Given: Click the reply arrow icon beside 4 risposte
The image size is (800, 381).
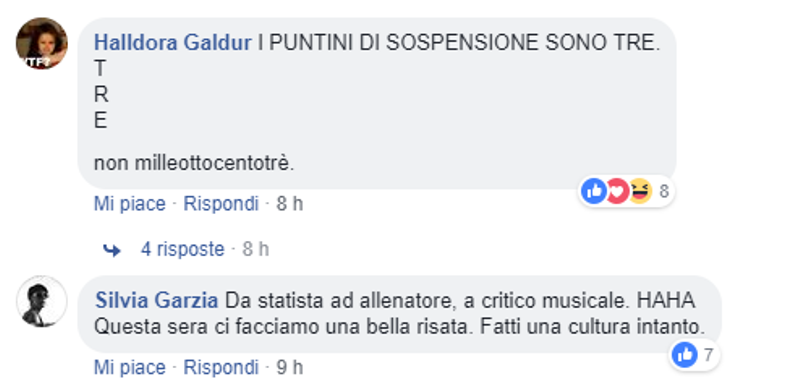Looking at the screenshot, I should pos(111,250).
